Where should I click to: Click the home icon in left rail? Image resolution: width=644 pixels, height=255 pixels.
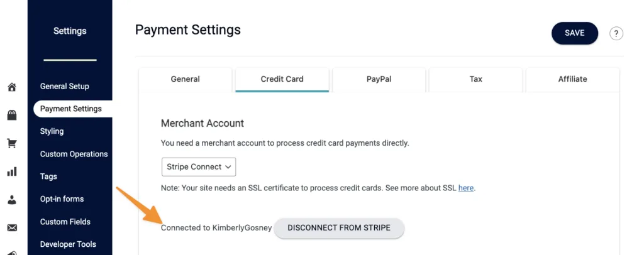click(11, 87)
